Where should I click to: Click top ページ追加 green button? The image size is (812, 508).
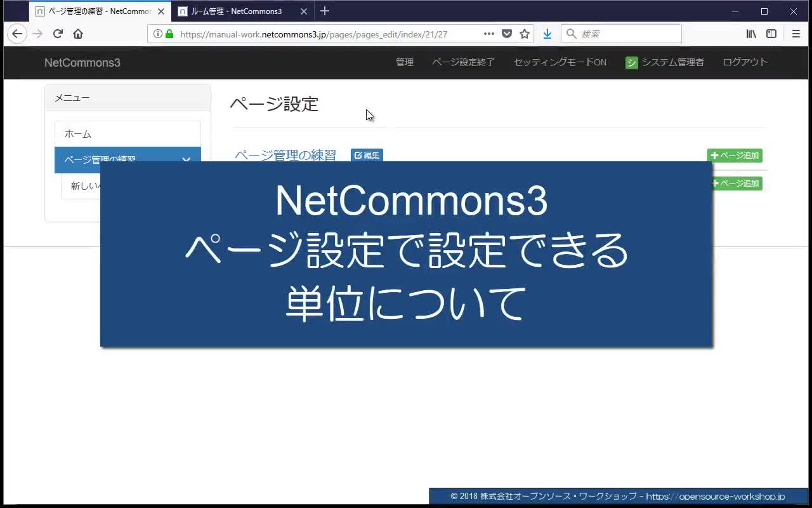[x=735, y=156]
